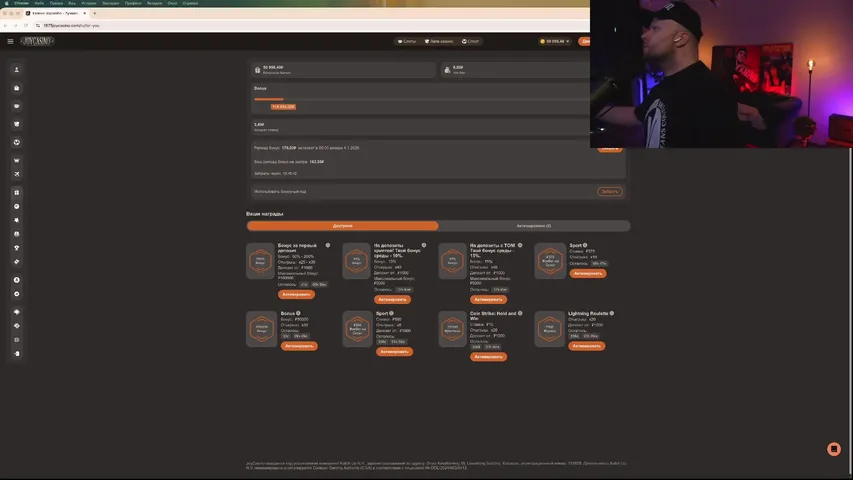Click the orange bonus wagering progress bar
Image resolution: width=853 pixels, height=480 pixels.
(x=269, y=99)
